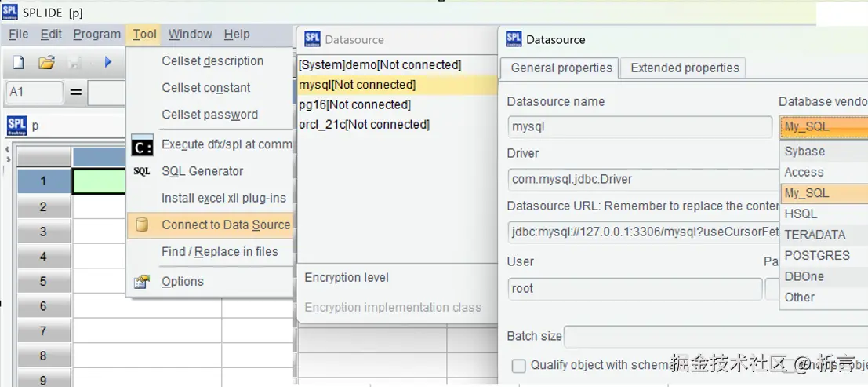Viewport: 868px width, 387px height.
Task: Choose POSTGRES from vendor list
Action: [824, 256]
